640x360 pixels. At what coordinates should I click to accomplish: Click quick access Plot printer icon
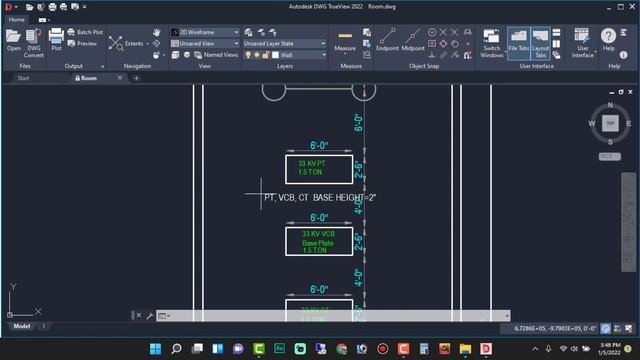click(52, 7)
